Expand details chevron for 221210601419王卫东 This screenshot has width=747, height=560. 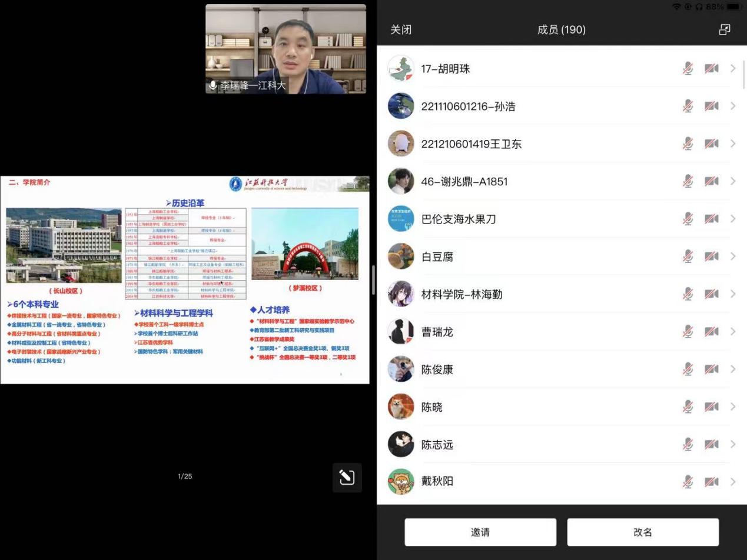(733, 144)
